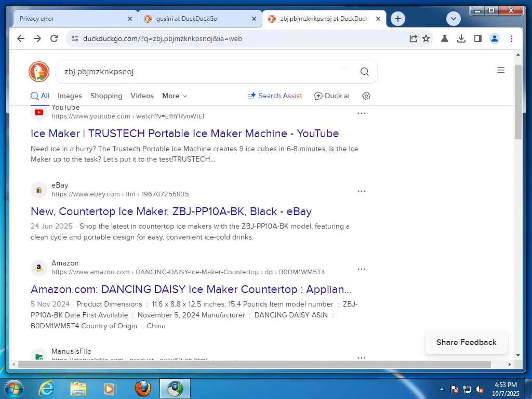Screen dimensions: 532x399
Task: Open Windows Media Player in taskbar
Action: (x=110, y=389)
